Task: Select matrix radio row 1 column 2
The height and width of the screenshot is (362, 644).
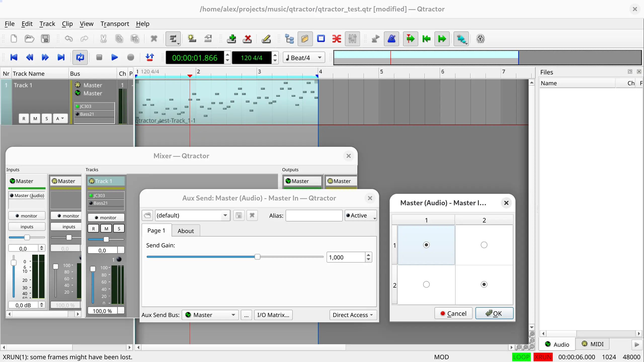Action: 484,245
